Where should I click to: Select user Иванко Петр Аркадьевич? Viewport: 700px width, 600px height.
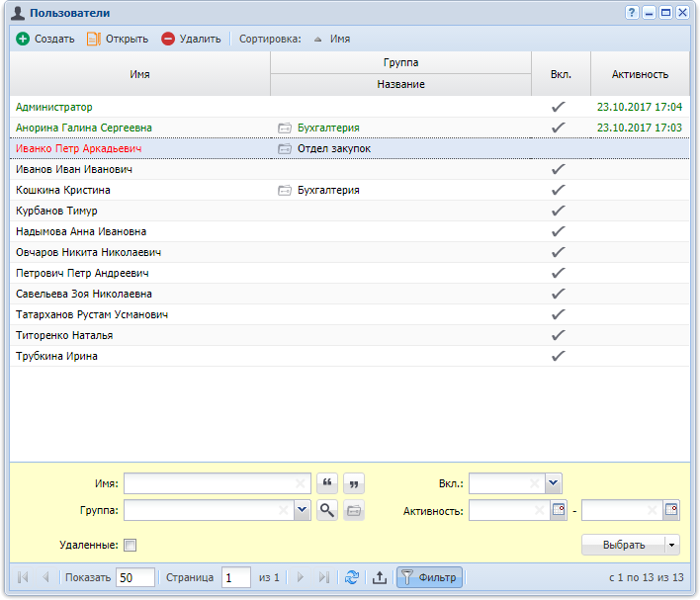78,148
